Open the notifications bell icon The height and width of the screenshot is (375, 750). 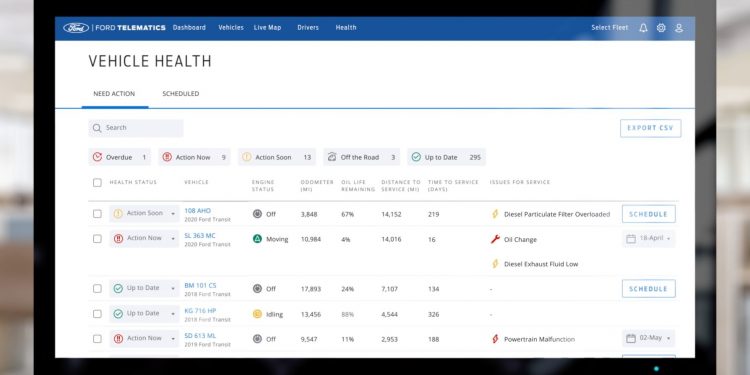(x=643, y=28)
